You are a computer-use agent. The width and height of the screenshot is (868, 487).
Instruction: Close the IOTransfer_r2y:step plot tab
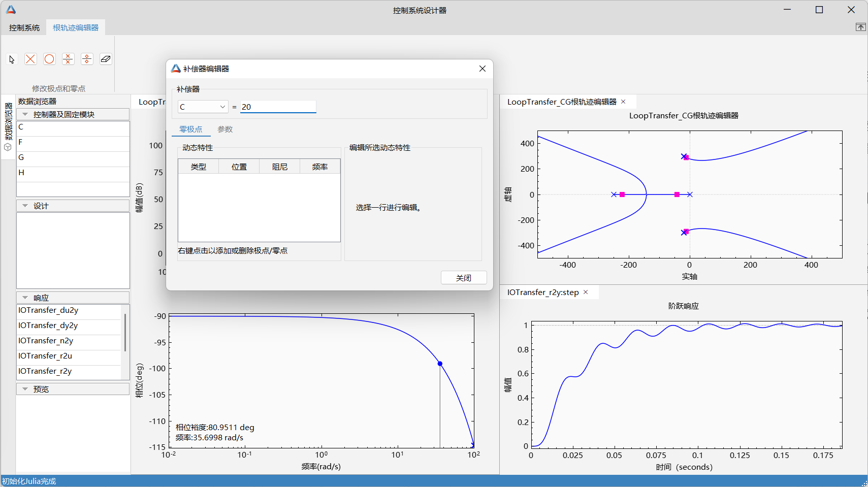[586, 292]
